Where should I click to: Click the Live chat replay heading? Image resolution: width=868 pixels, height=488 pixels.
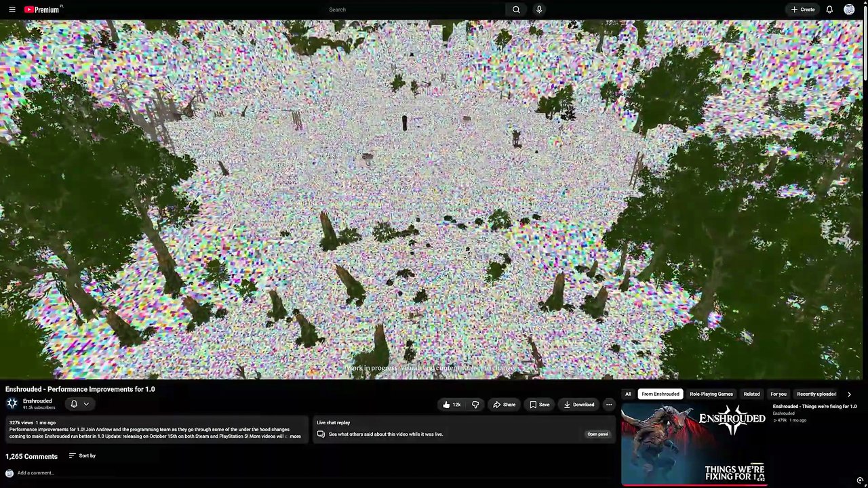pos(333,423)
